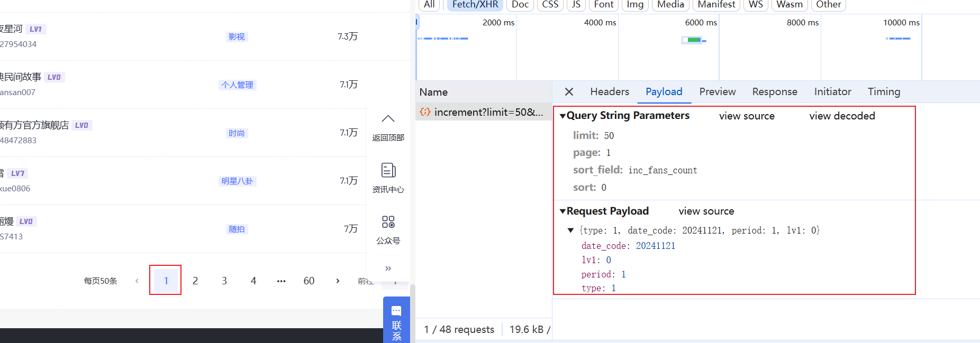980x343 pixels.
Task: Close the request details panel
Action: point(569,92)
